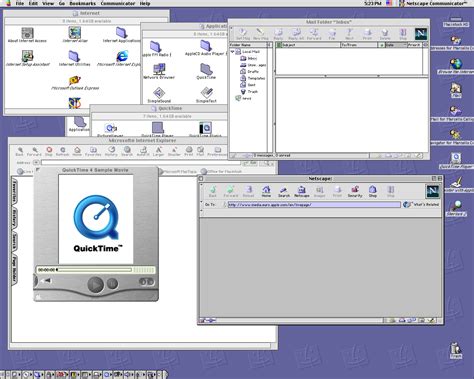This screenshot has height=379, width=474.
Task: Click Delete in the Mail Folder toolbar
Action: click(x=385, y=34)
